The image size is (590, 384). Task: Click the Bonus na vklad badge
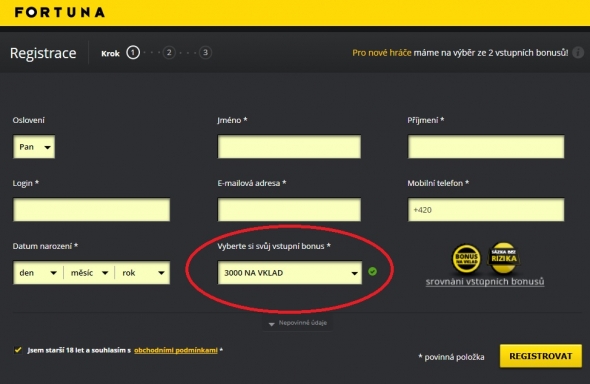click(x=466, y=258)
